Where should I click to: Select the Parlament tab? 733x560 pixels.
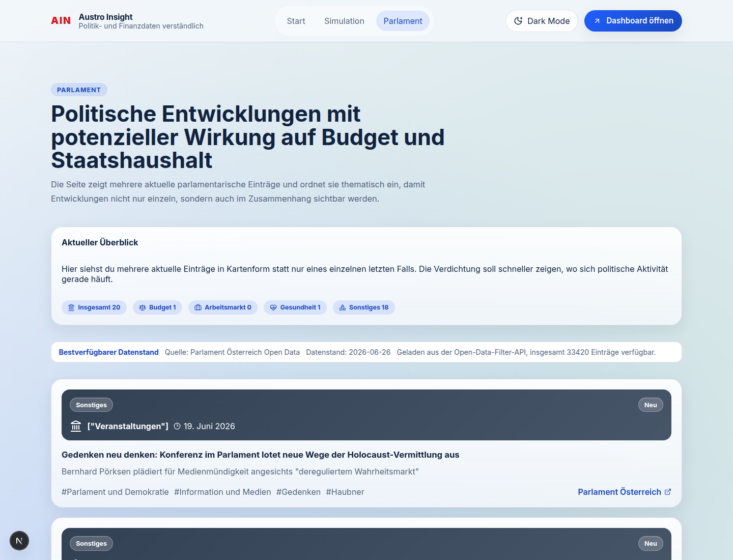point(403,21)
